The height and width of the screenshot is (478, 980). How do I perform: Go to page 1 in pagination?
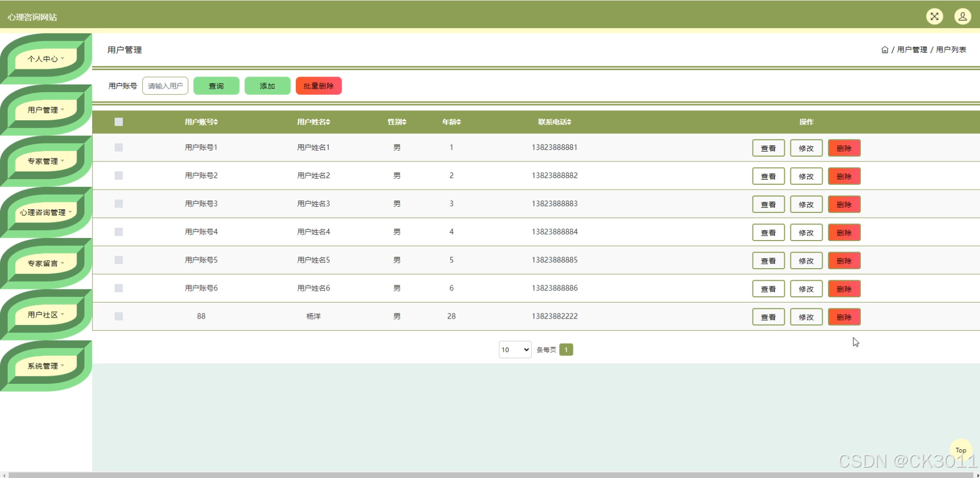coord(566,349)
